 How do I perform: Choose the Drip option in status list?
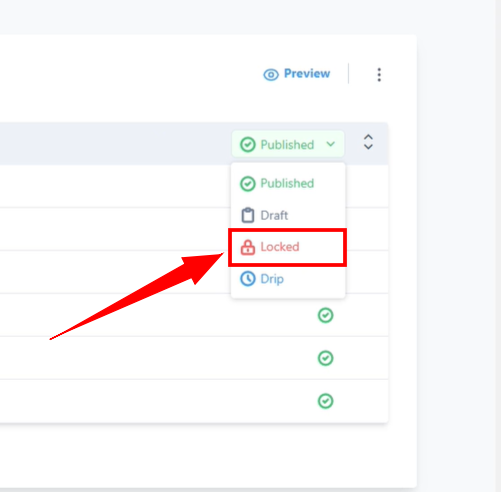pyautogui.click(x=288, y=279)
